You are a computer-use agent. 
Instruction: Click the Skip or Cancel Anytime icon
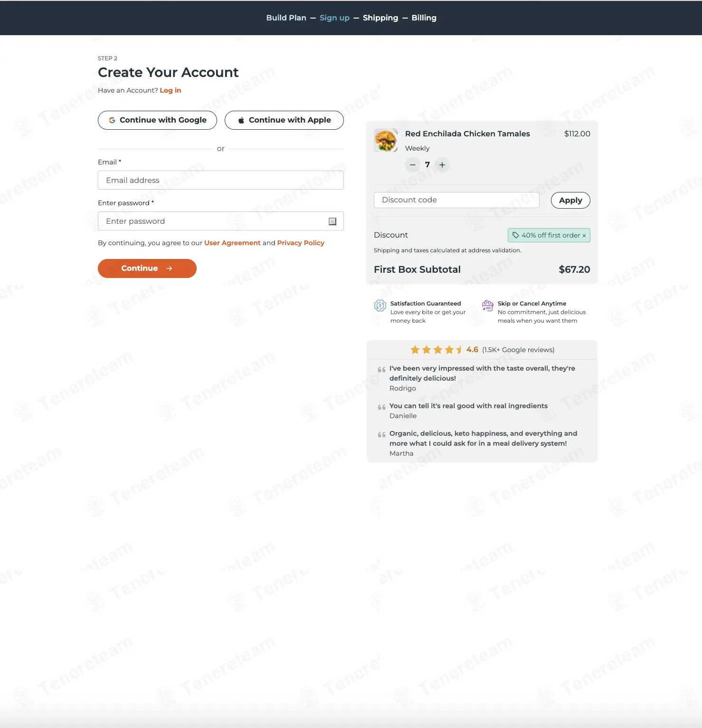pyautogui.click(x=488, y=306)
